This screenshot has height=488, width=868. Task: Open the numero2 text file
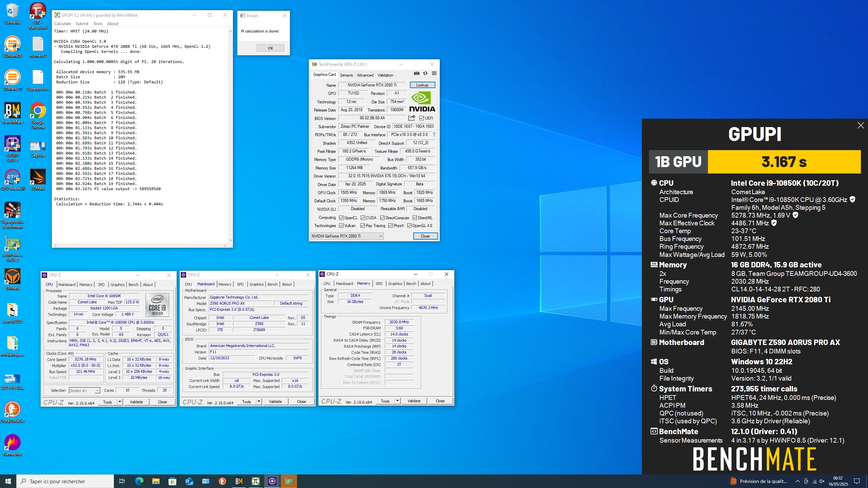pyautogui.click(x=38, y=47)
